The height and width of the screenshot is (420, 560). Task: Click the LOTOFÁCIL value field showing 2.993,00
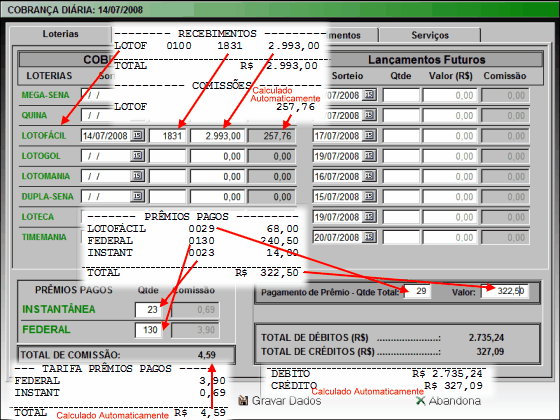(218, 136)
